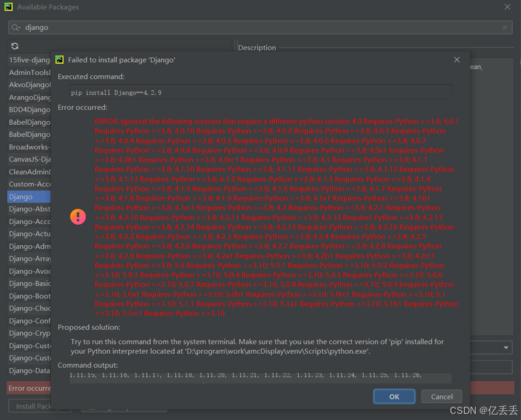Screen dimensions: 521x420
Task: Select the Broadworks package row
Action: coord(30,147)
